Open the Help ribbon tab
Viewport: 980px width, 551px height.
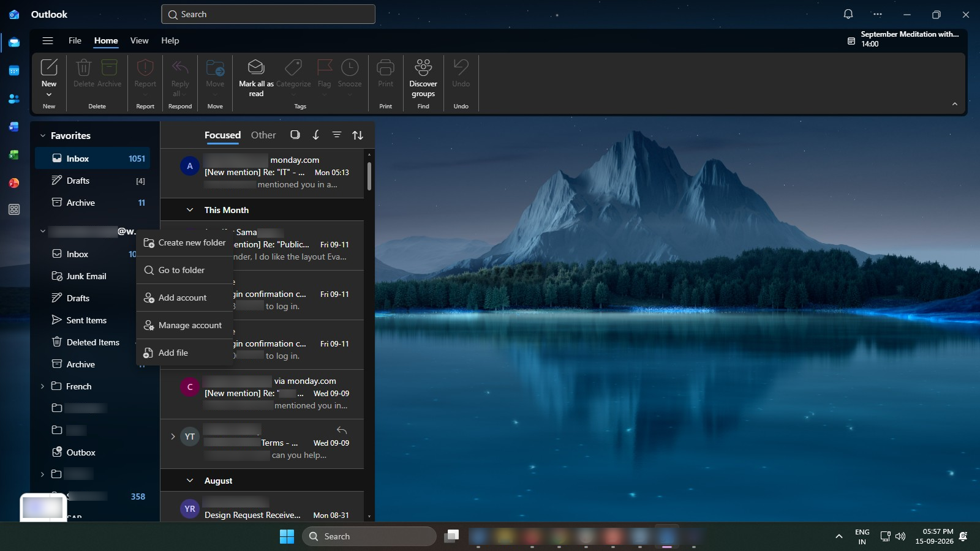pos(170,40)
